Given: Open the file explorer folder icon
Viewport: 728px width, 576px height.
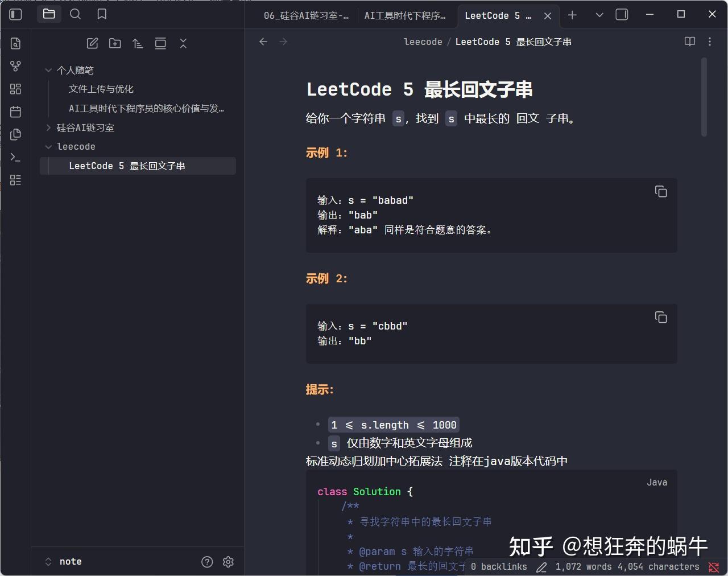Looking at the screenshot, I should (49, 14).
